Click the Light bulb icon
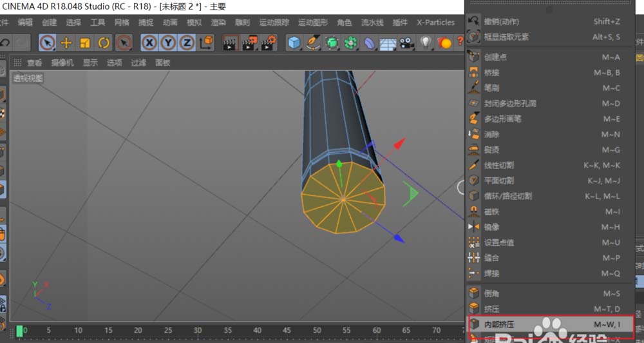Viewport: 644px width, 343px height. [x=425, y=43]
